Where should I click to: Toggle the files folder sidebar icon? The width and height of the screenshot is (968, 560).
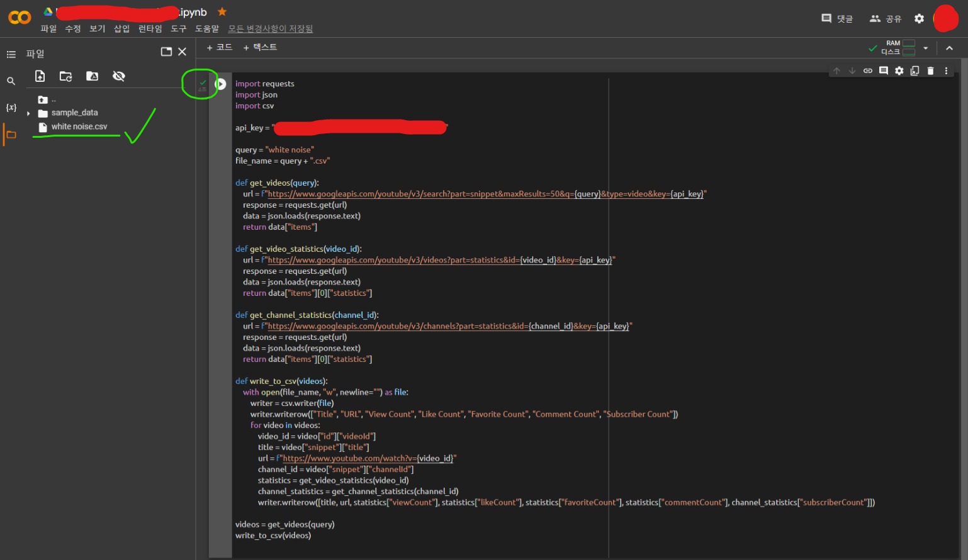click(11, 135)
